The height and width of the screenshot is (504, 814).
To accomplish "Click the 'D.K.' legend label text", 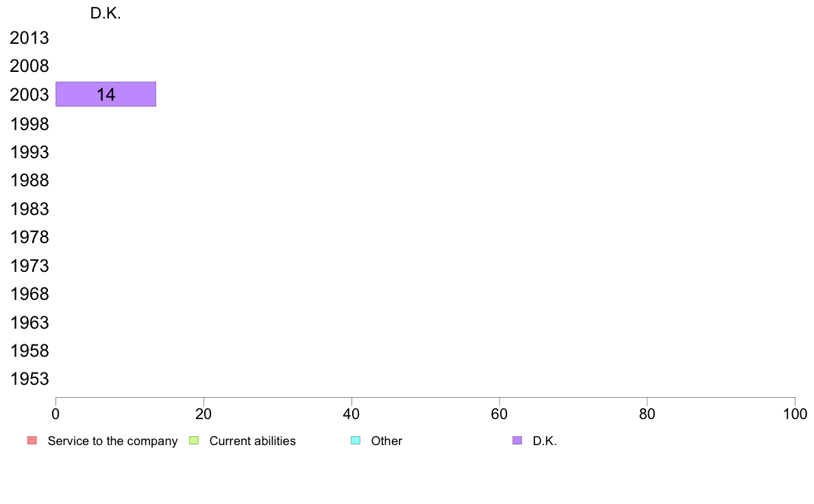I will (x=545, y=441).
